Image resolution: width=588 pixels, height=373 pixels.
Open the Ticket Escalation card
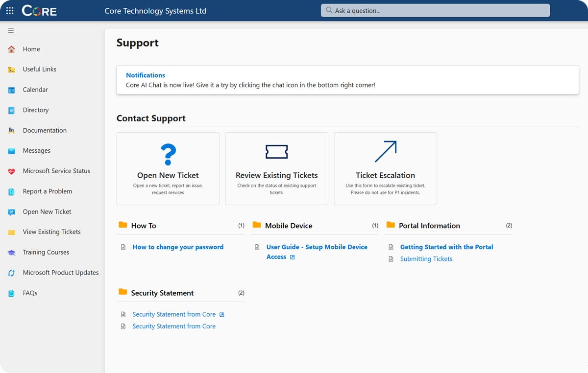tap(385, 168)
